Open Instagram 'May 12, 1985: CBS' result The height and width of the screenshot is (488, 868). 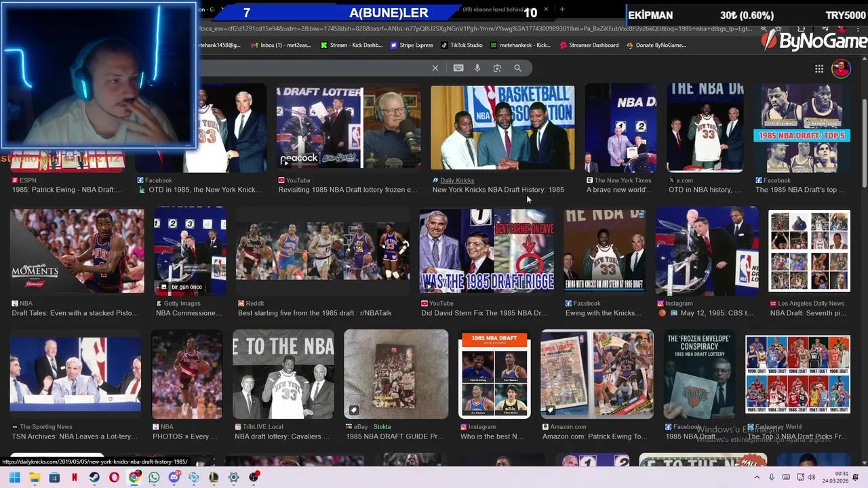(x=707, y=313)
